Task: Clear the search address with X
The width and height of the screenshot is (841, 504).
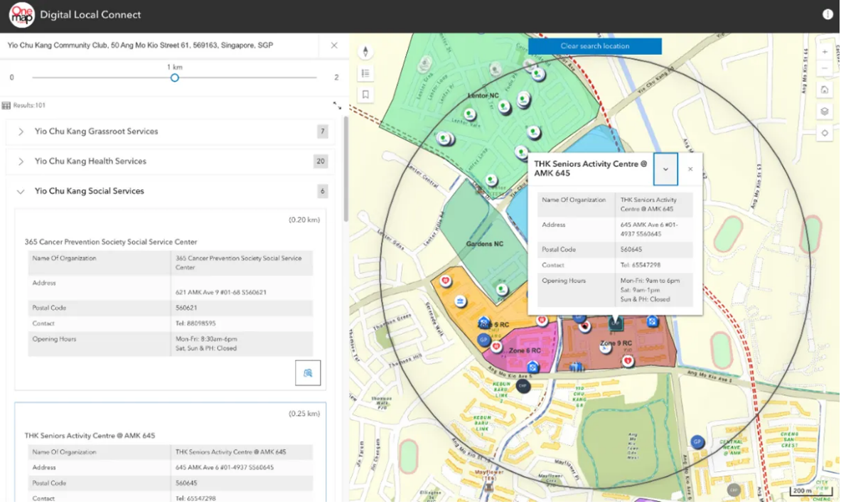Action: 334,45
